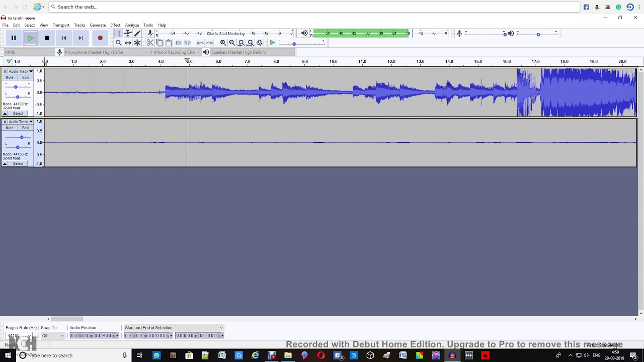Open the recording channels dropdown
Screen dimensions: 644x362
pos(176,52)
